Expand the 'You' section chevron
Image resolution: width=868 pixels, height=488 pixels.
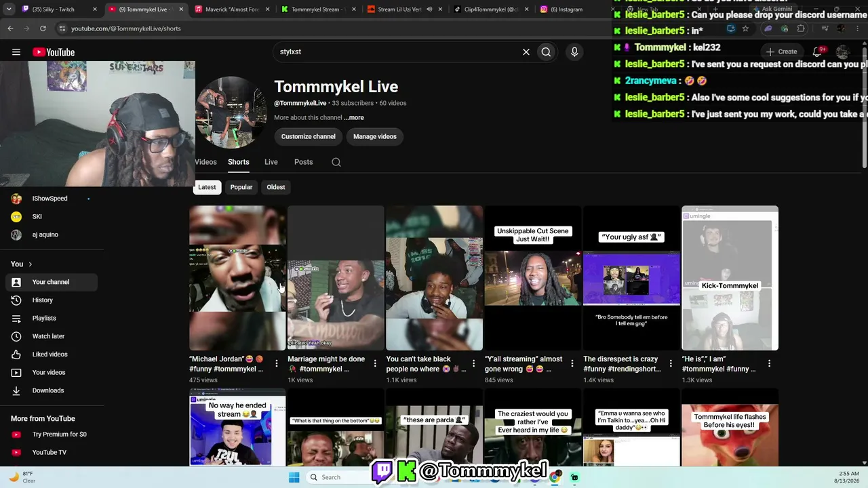pos(30,264)
